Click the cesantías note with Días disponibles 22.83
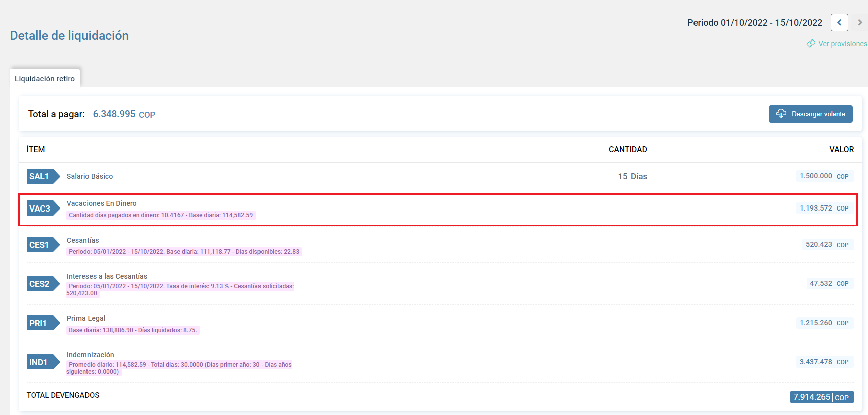The width and height of the screenshot is (868, 415). pos(184,252)
